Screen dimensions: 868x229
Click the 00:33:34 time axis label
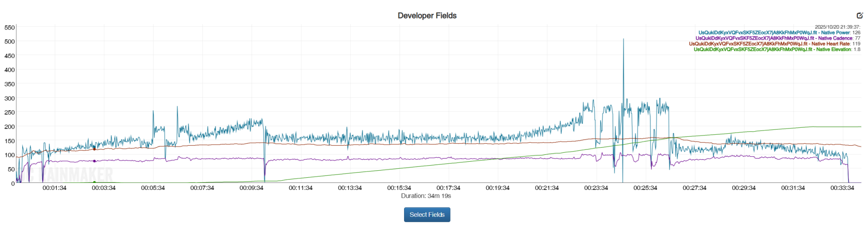pos(842,188)
